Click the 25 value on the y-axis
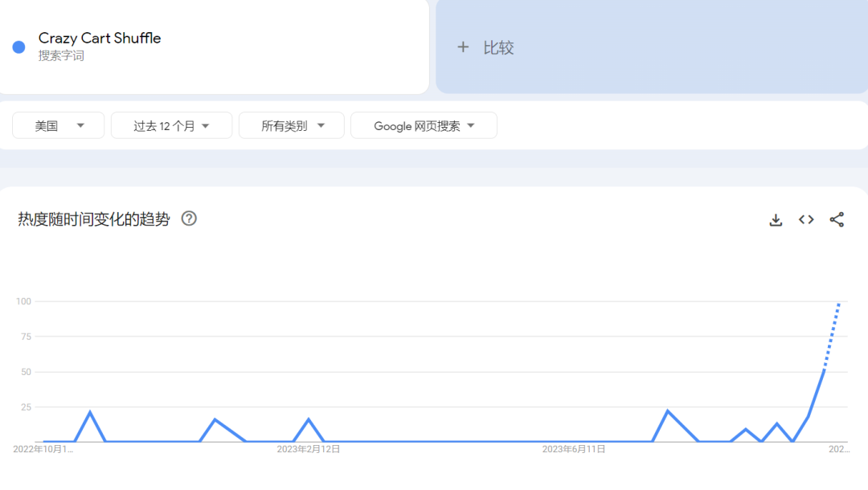The image size is (868, 490). (x=26, y=407)
